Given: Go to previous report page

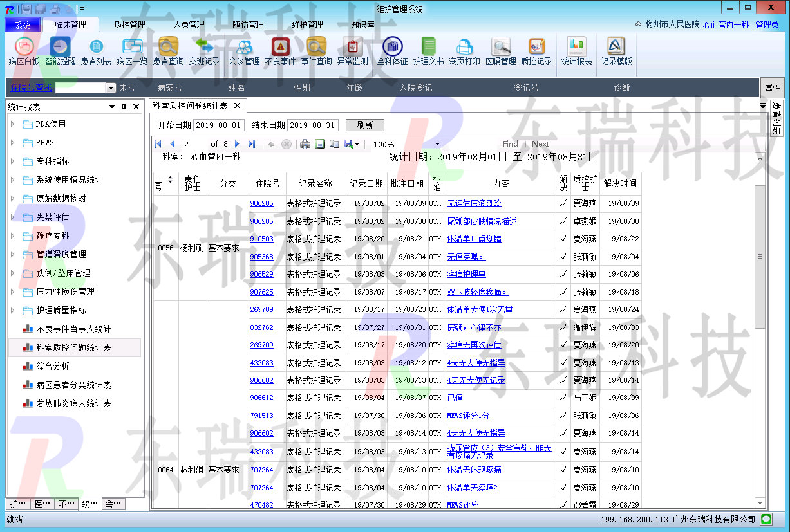Looking at the screenshot, I should (x=172, y=144).
